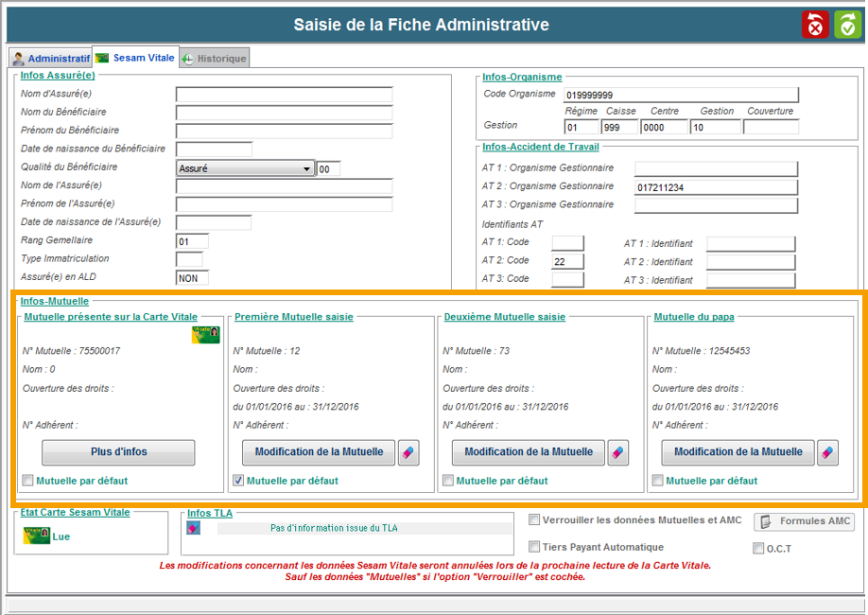Click the Etat Carte Sesam Vitale card icon
The width and height of the screenshot is (868, 615).
click(37, 536)
